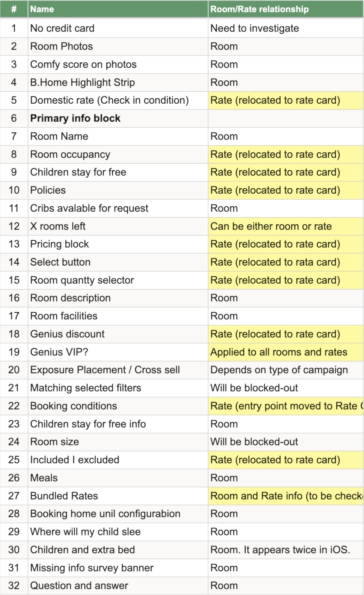The width and height of the screenshot is (364, 595).
Task: Select the 'Room/Rate relationship' column header
Action: point(286,9)
